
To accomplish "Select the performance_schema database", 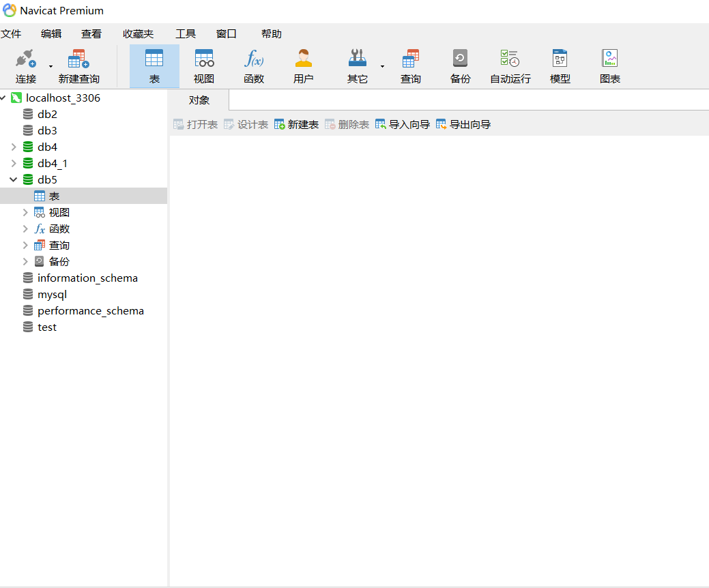I will click(x=91, y=311).
